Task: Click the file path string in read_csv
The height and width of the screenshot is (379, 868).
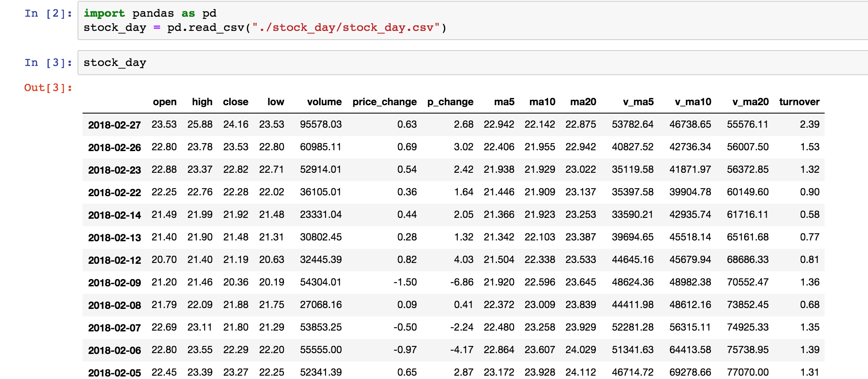Action: [346, 28]
